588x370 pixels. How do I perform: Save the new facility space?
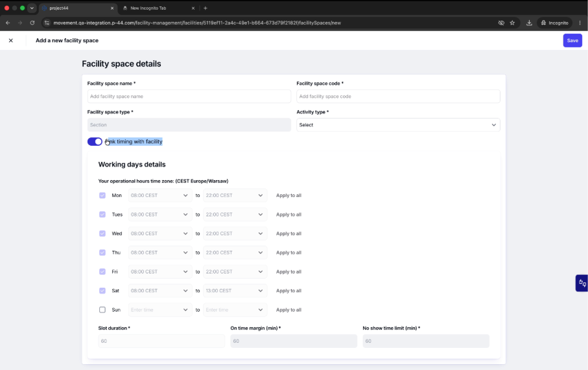coord(572,40)
